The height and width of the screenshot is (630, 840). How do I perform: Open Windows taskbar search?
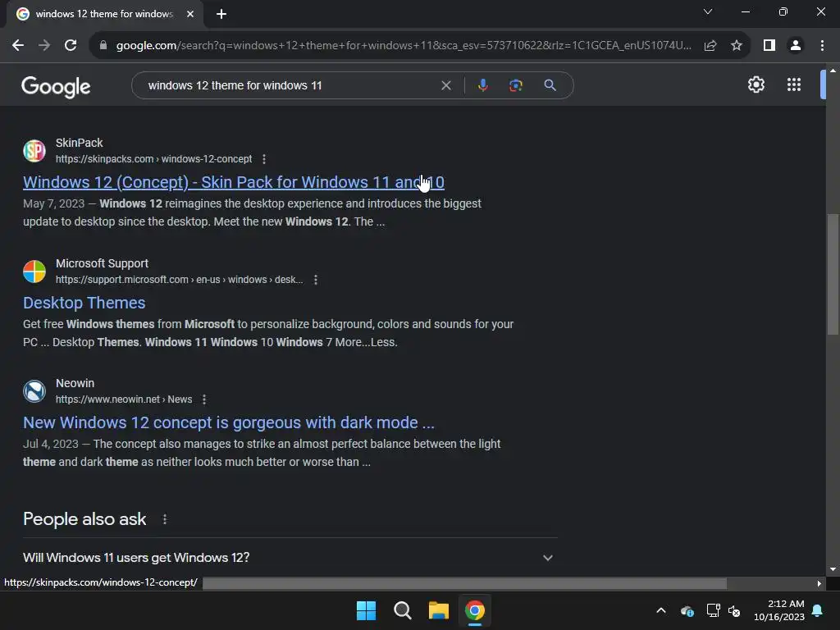pos(402,610)
